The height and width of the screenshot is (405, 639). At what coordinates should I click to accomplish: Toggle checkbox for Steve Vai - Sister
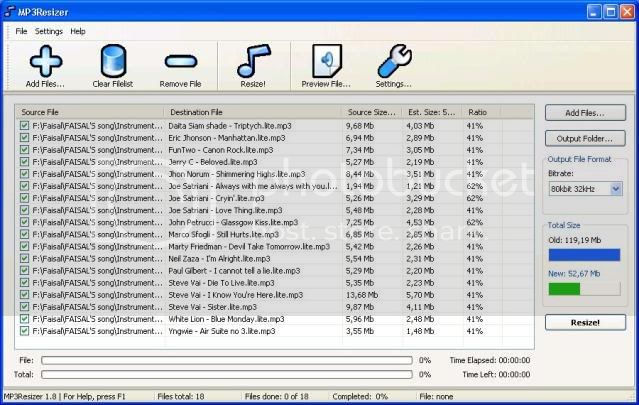pyautogui.click(x=24, y=307)
